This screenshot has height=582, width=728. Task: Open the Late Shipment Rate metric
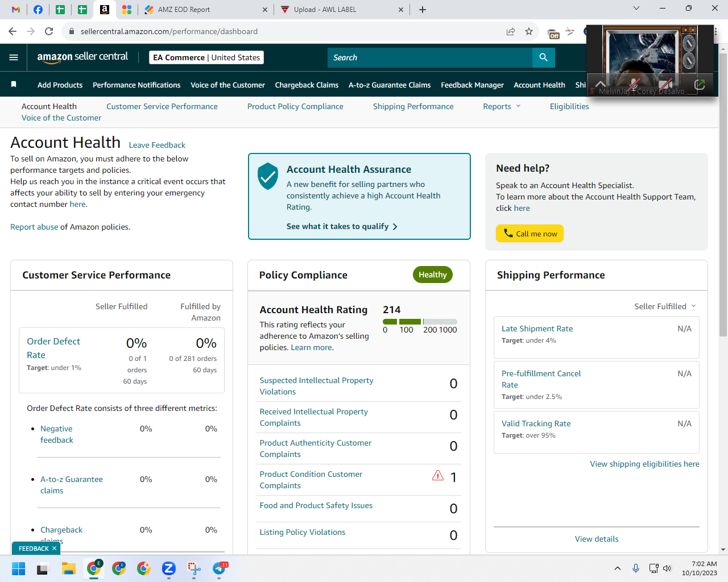[537, 329]
